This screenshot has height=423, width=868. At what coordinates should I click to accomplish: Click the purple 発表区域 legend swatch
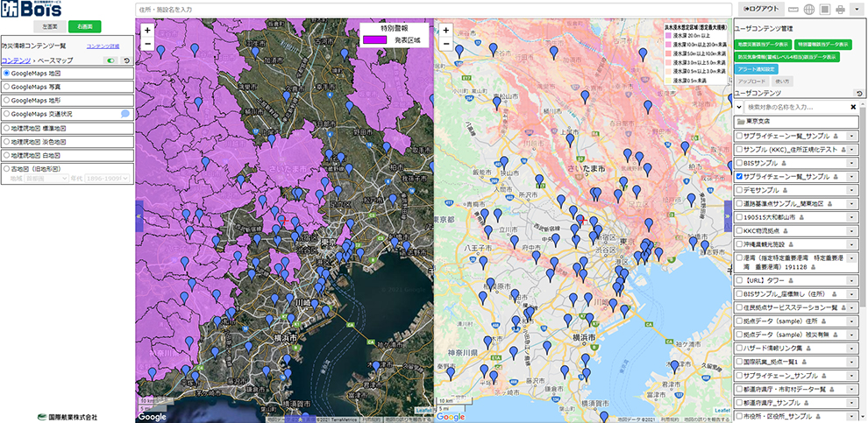[x=374, y=39]
